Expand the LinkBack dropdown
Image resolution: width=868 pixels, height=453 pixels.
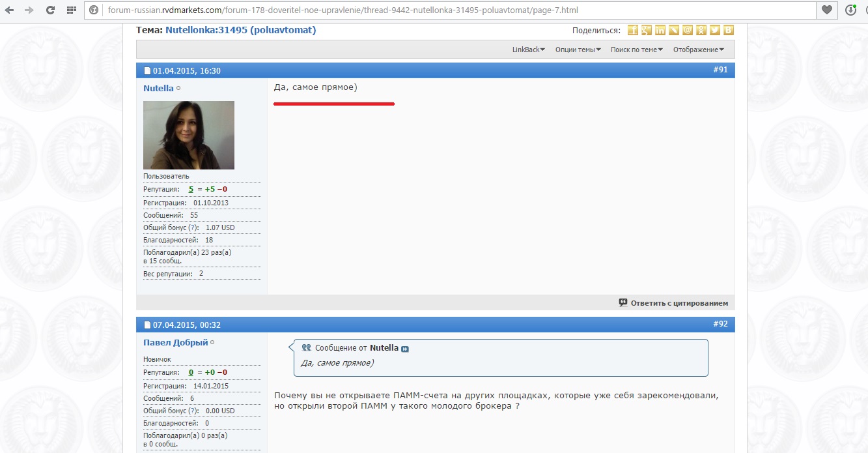point(528,50)
